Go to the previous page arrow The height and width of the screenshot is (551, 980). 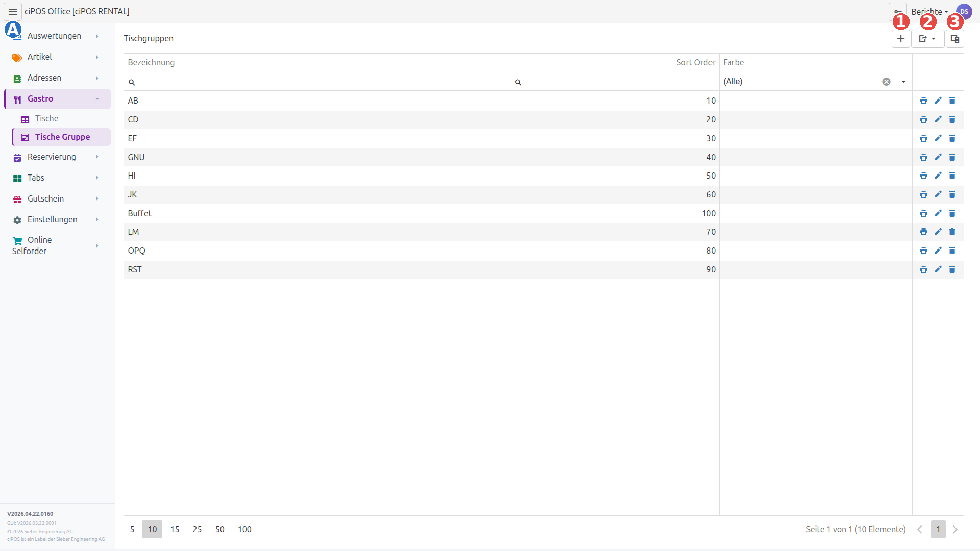pos(919,530)
